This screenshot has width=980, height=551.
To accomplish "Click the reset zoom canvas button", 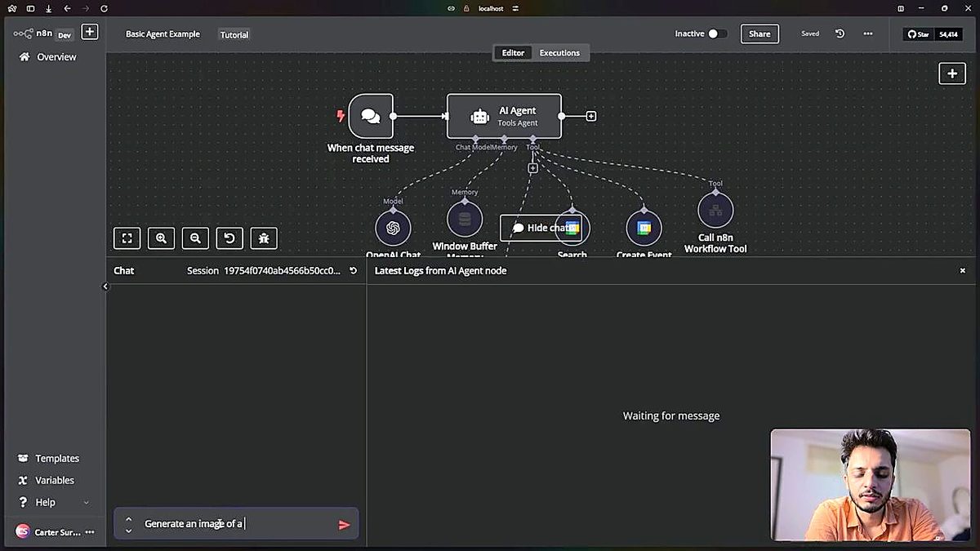I will click(x=229, y=238).
